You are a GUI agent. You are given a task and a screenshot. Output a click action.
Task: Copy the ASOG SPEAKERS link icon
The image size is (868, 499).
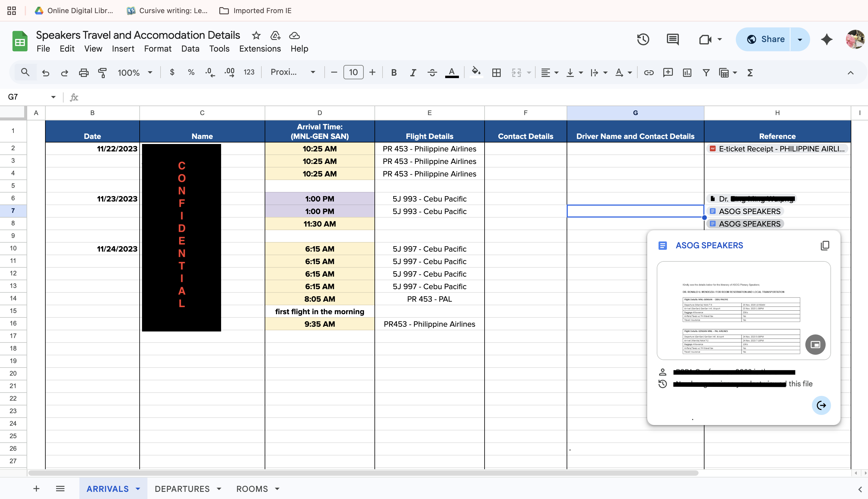pos(825,245)
